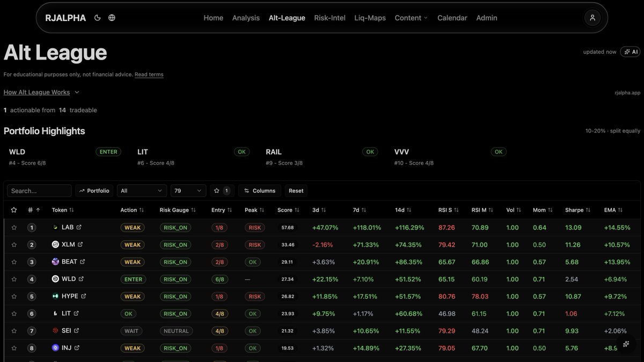Viewport: 644px width, 362px height.
Task: Open XLM external link icon
Action: [80, 244]
